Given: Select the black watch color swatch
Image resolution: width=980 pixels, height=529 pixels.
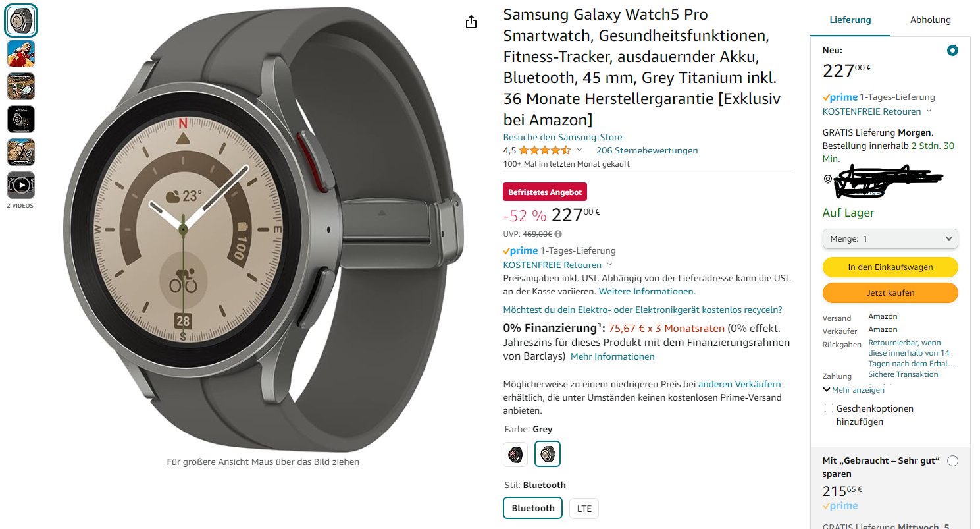Looking at the screenshot, I should pyautogui.click(x=515, y=454).
